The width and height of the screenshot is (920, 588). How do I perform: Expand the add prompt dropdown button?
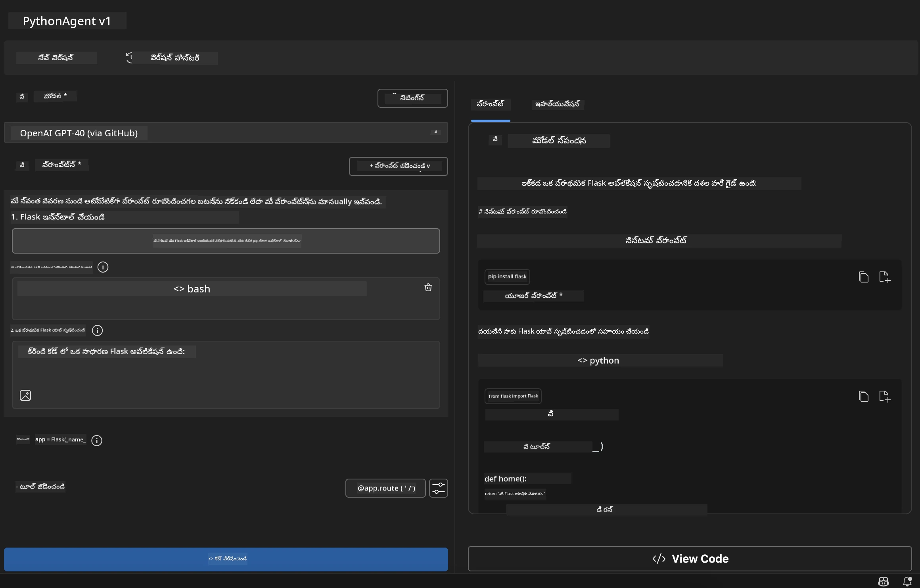[399, 166]
